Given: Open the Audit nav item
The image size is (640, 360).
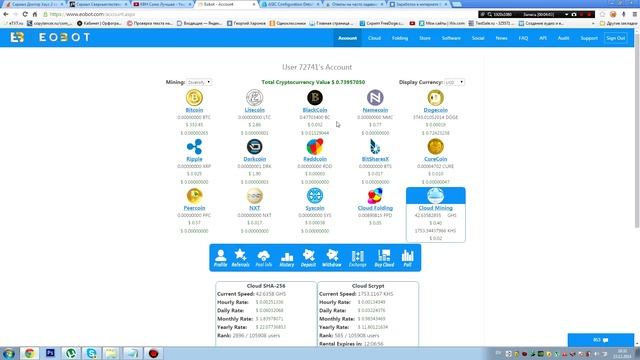Looking at the screenshot, I should point(564,38).
